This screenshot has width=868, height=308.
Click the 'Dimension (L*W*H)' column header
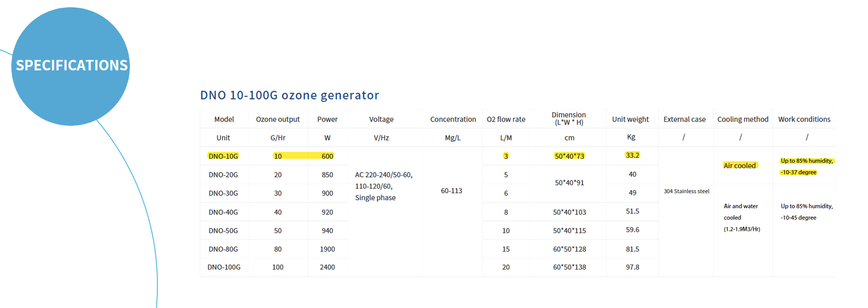click(569, 118)
